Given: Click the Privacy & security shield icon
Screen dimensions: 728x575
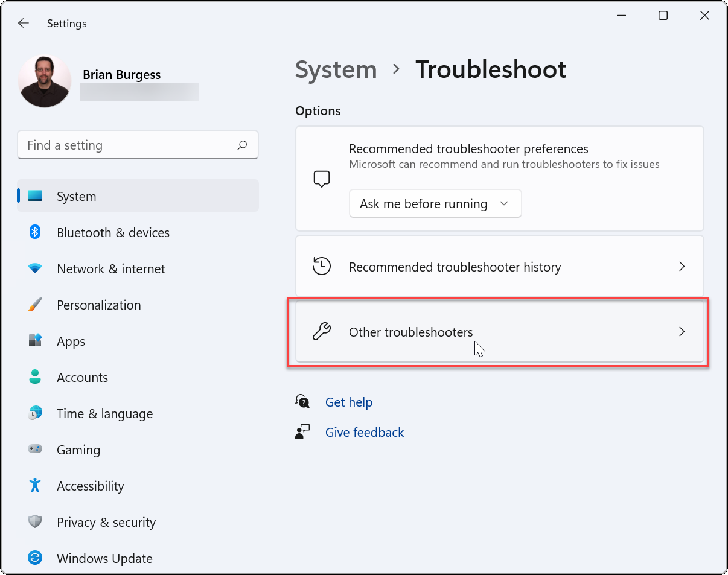Looking at the screenshot, I should click(x=34, y=522).
